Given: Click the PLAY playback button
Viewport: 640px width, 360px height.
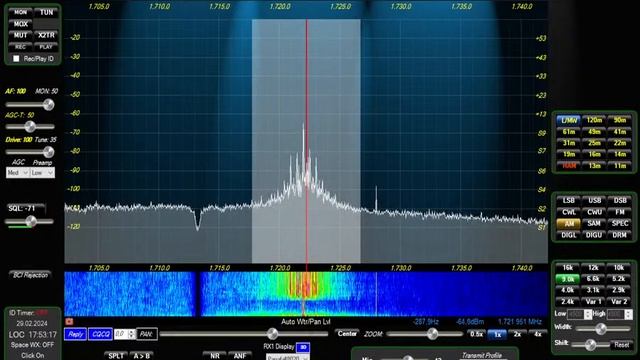Looking at the screenshot, I should click(46, 47).
